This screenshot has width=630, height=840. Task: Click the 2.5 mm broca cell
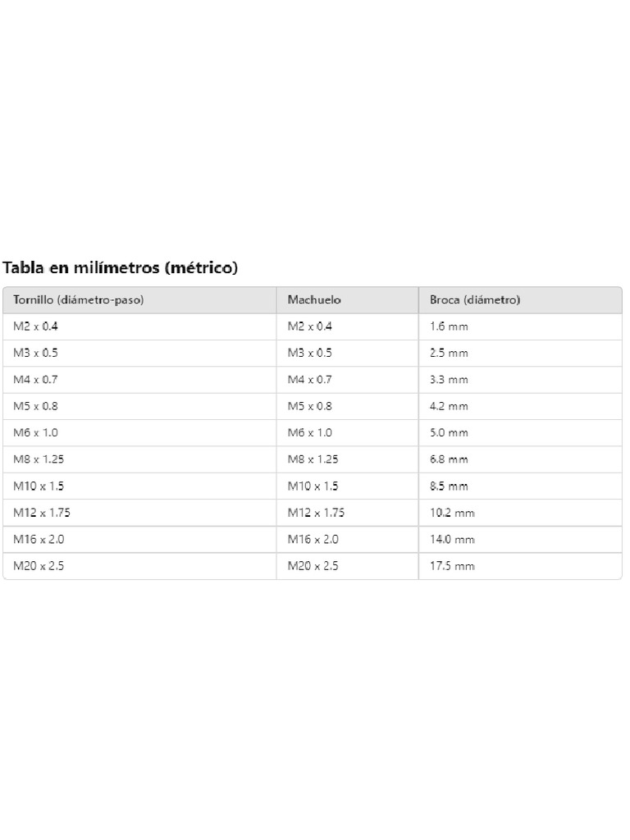tap(449, 353)
